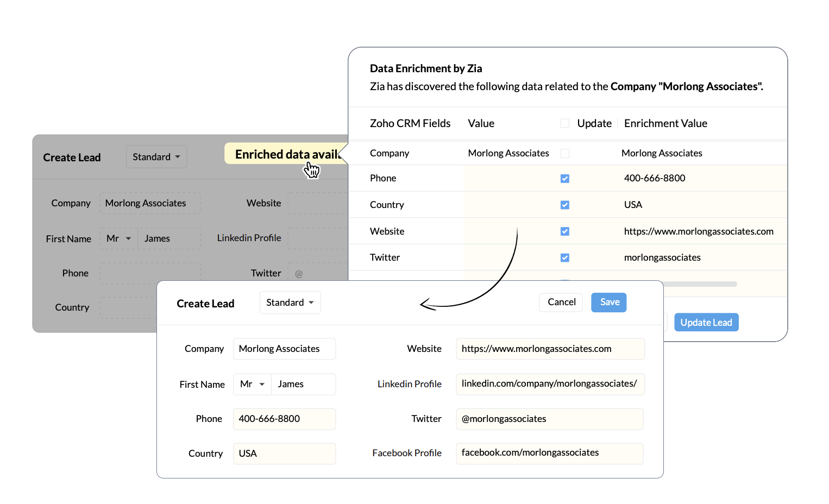Click the Cancel button

pos(561,302)
